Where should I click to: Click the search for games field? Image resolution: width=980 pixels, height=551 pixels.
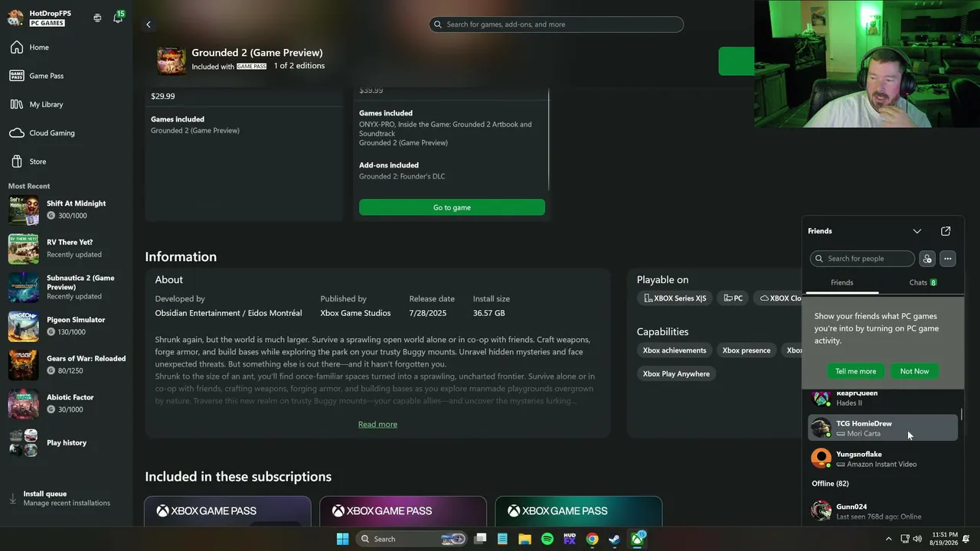pyautogui.click(x=557, y=24)
